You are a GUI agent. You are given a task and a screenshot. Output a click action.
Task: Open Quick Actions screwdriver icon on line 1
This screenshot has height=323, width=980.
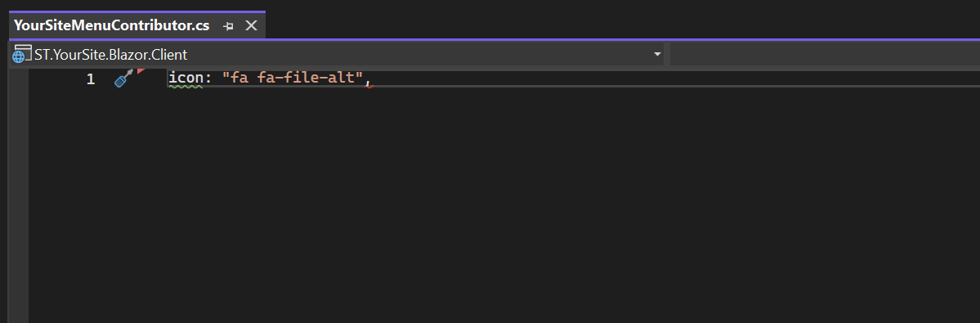[x=123, y=79]
